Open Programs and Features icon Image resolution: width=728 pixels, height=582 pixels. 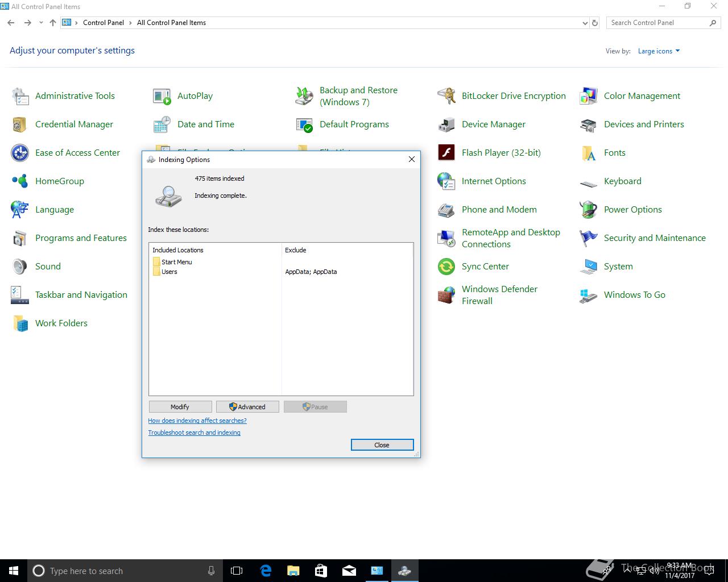pyautogui.click(x=20, y=238)
